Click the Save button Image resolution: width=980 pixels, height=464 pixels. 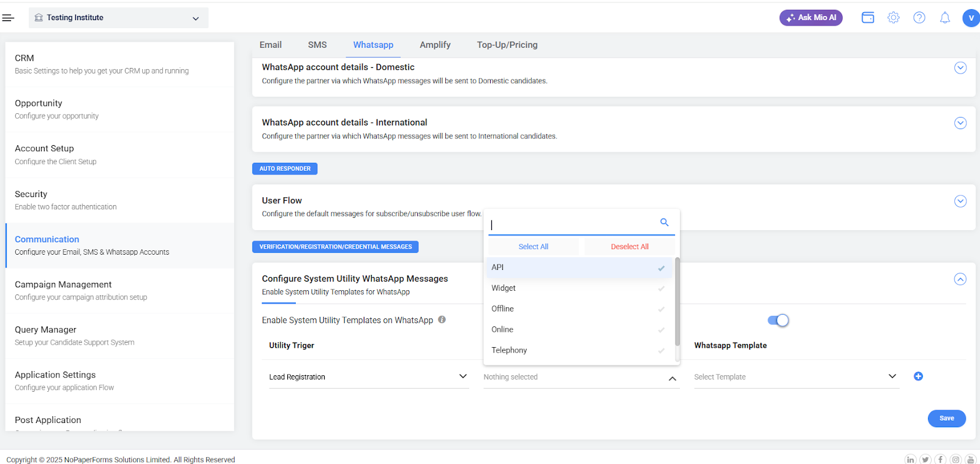coord(946,418)
